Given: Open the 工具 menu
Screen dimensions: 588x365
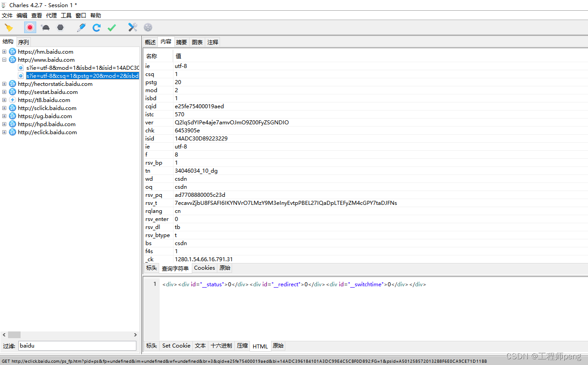Looking at the screenshot, I should [x=66, y=15].
